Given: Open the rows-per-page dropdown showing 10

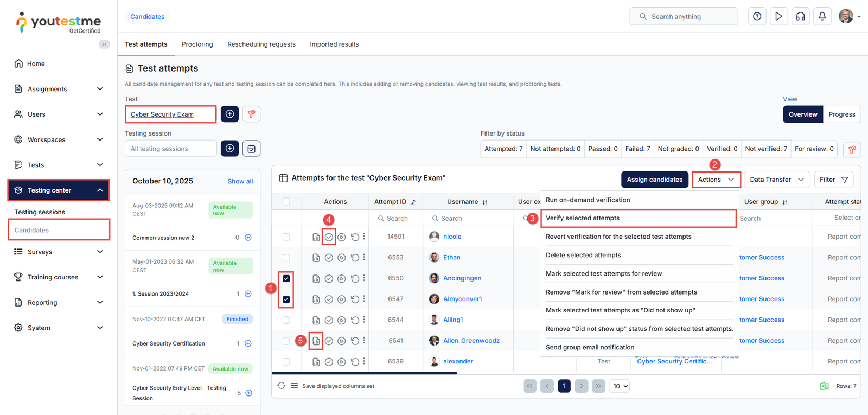Looking at the screenshot, I should [619, 386].
